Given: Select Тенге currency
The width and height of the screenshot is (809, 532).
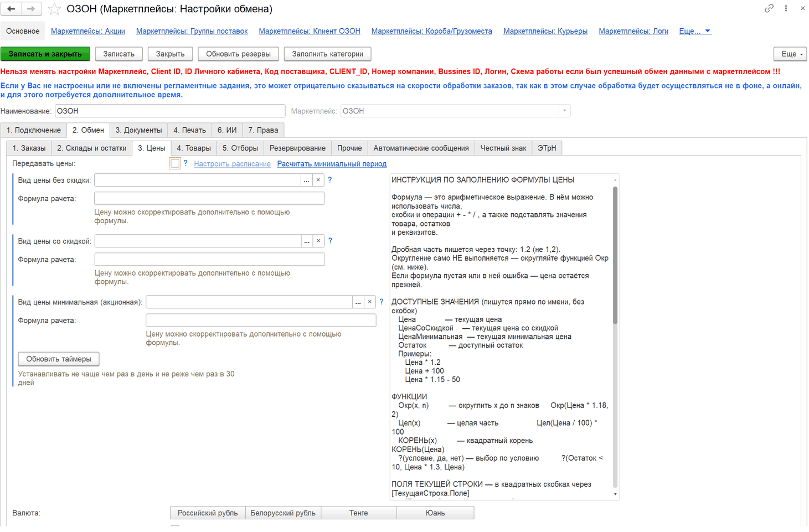Looking at the screenshot, I should 359,513.
